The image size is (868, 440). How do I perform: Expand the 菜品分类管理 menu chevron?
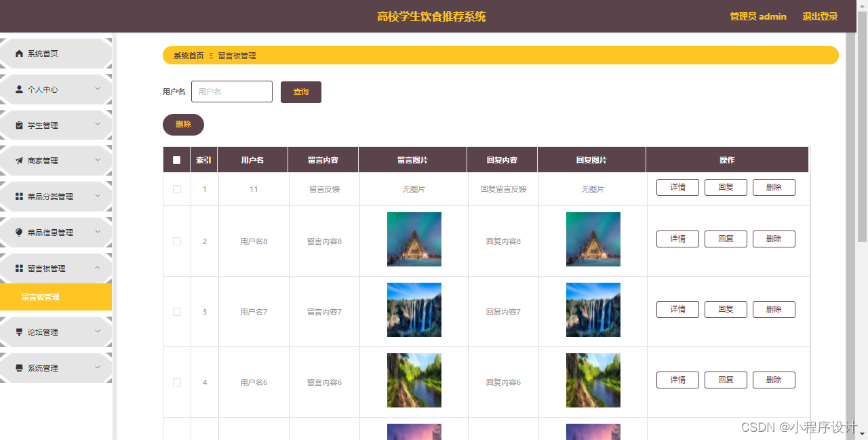(x=98, y=196)
